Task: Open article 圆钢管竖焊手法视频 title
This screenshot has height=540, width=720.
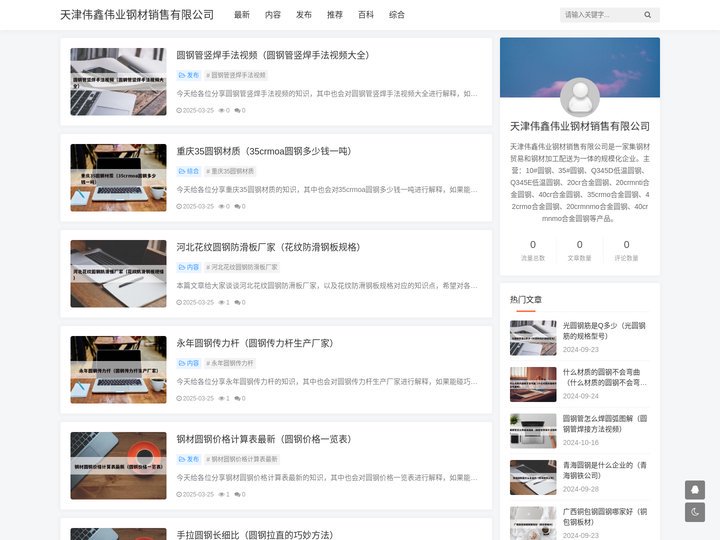Action: (273, 55)
